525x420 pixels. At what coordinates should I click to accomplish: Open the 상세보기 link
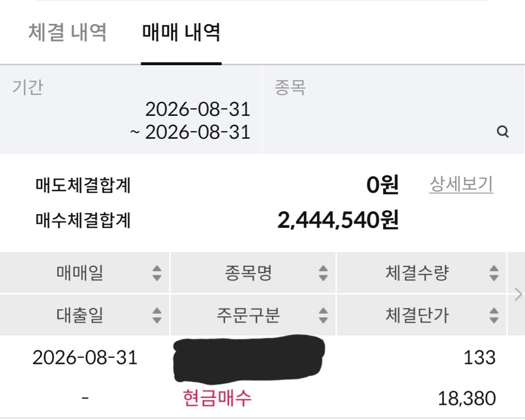click(x=461, y=184)
